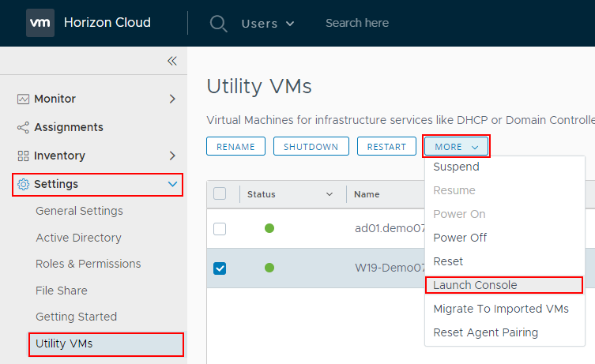
Task: Click the Assignments share icon
Action: tap(23, 127)
